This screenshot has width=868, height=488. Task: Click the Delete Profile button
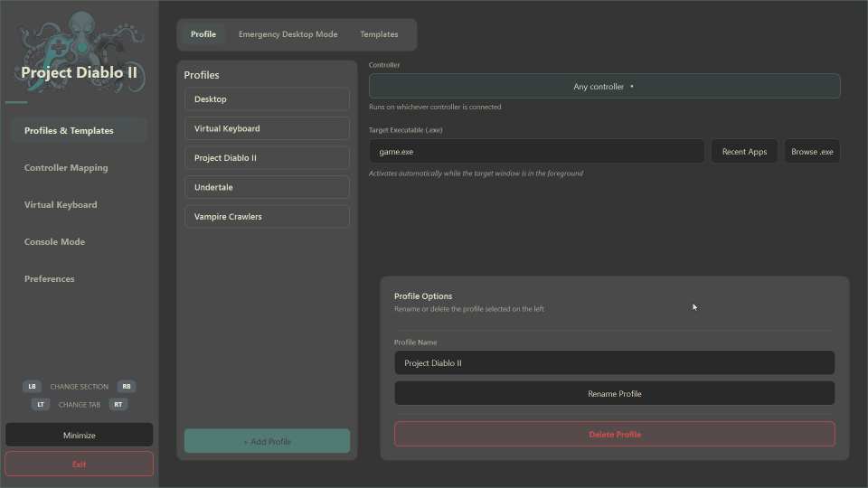point(615,435)
